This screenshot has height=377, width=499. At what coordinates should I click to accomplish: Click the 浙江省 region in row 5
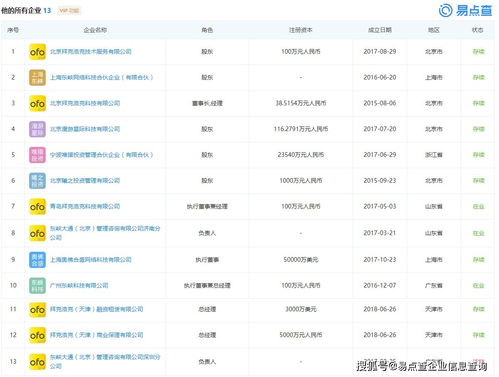[434, 155]
